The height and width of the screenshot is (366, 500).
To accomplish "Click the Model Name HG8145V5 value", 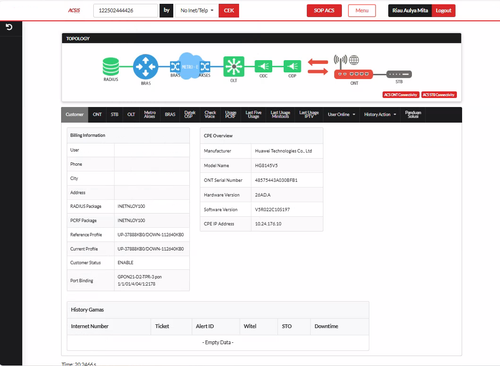I will coord(266,165).
